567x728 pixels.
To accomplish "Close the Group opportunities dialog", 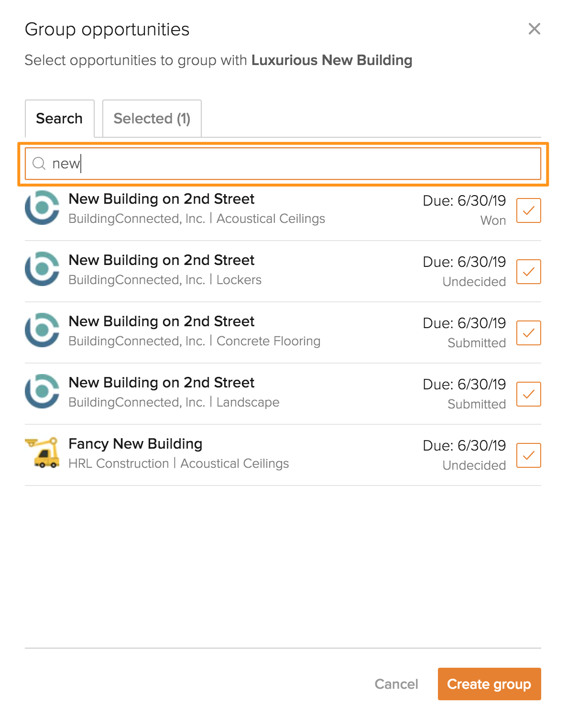I will coord(534,29).
